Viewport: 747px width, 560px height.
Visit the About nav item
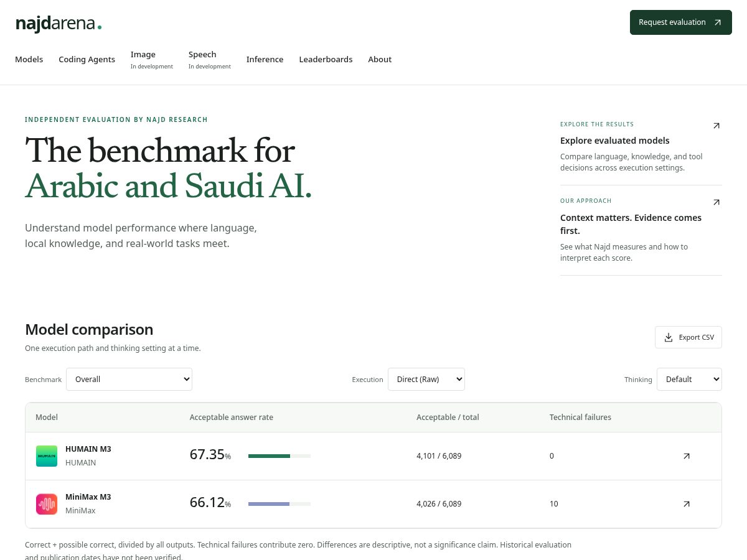[x=380, y=60]
